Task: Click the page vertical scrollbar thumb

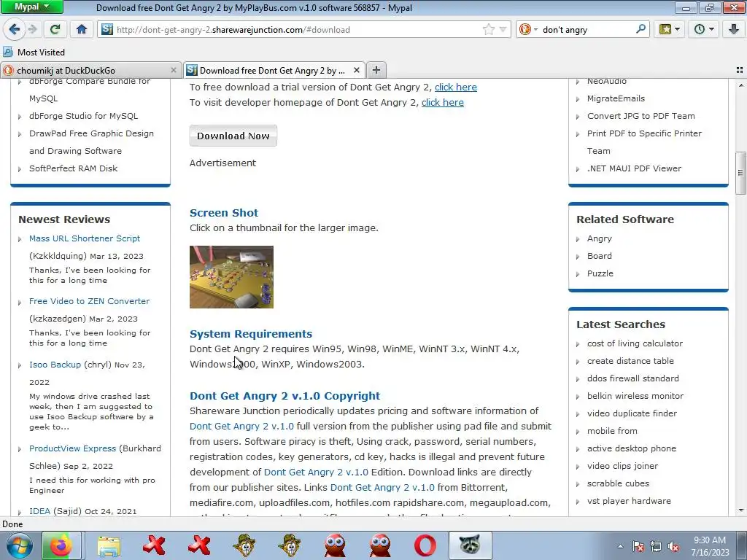Action: click(740, 173)
